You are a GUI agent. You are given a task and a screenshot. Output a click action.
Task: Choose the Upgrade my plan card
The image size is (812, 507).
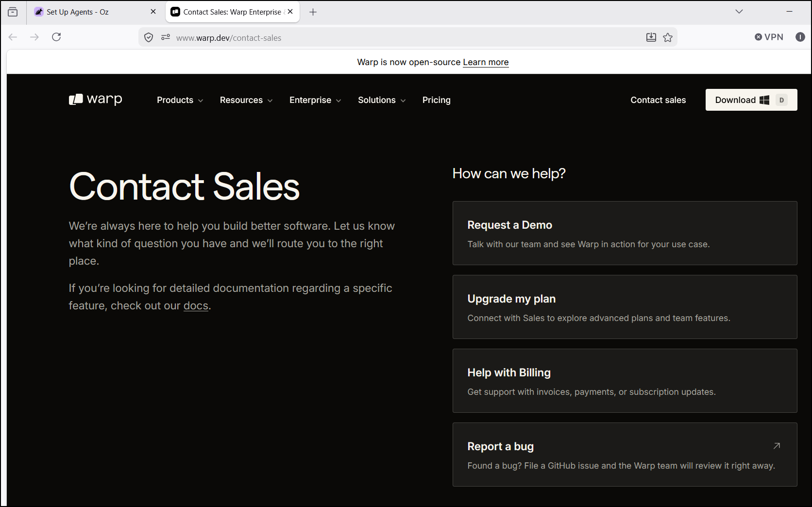(625, 307)
